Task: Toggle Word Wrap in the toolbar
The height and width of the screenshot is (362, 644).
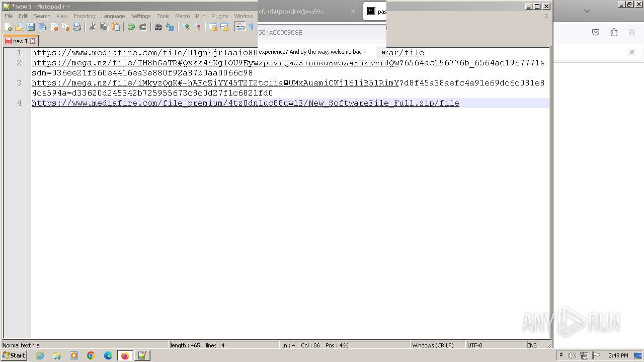Action: point(240,27)
